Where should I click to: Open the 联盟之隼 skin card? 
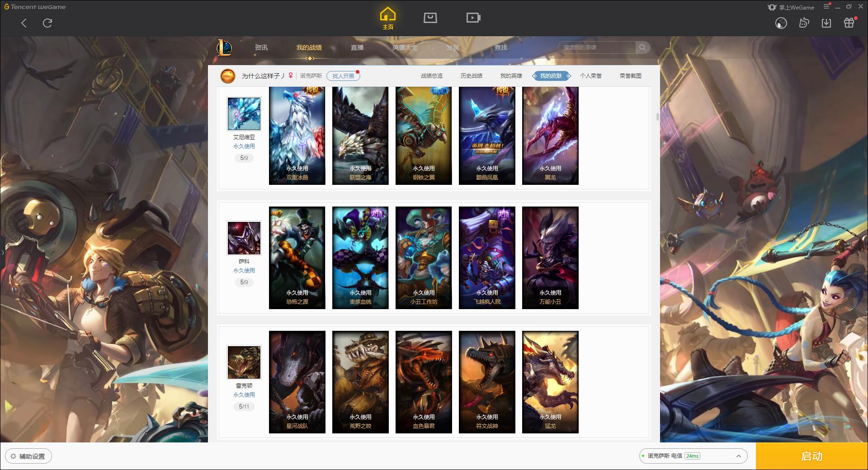tap(360, 136)
